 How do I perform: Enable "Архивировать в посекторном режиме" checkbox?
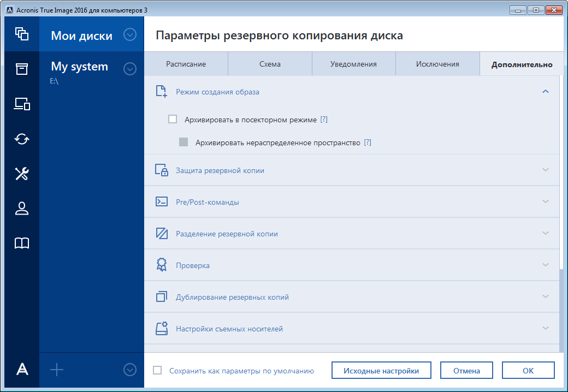coord(173,120)
